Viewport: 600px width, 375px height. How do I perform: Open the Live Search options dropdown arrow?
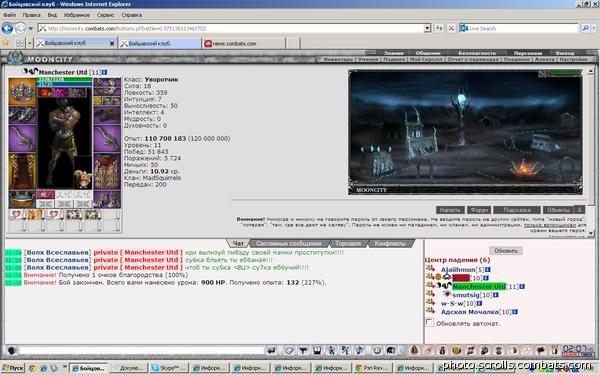pyautogui.click(x=594, y=28)
